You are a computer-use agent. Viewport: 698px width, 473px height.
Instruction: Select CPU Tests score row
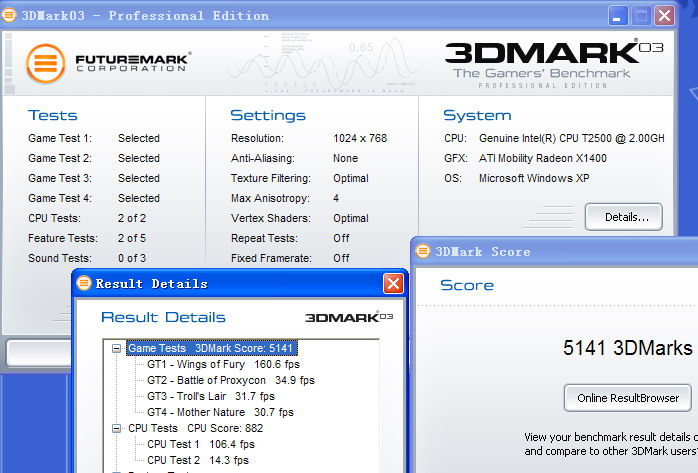point(195,428)
